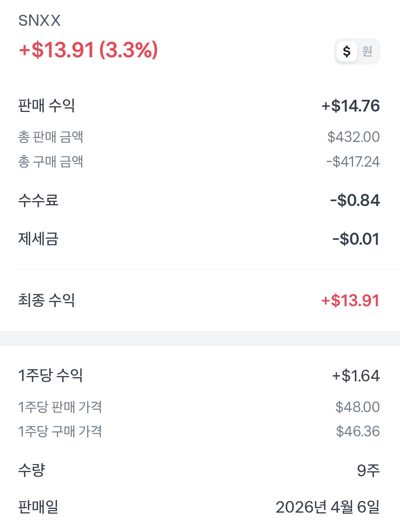
Task: Tap the $46.36 per-share purchase price
Action: click(358, 431)
